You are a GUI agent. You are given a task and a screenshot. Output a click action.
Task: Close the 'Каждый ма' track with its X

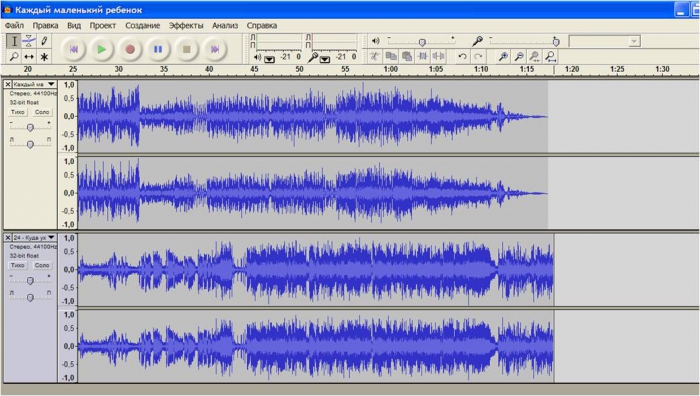[x=8, y=84]
